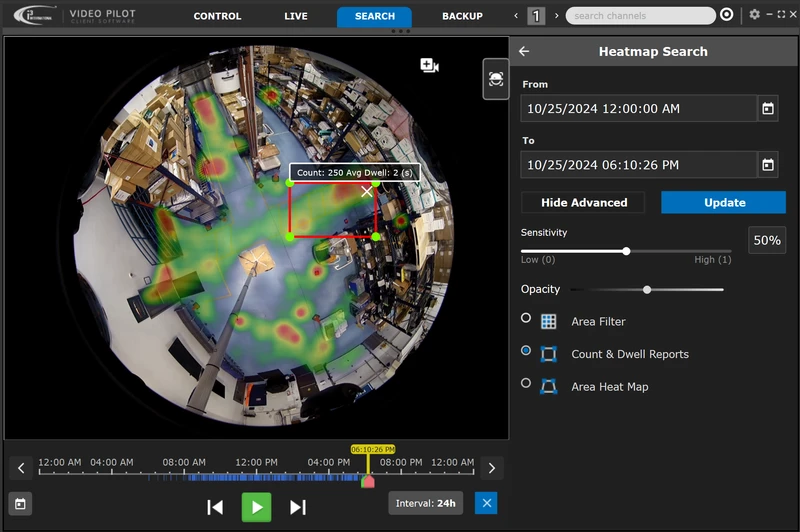The image size is (800, 532).
Task: Click the face detection icon beside video
Action: click(x=495, y=78)
